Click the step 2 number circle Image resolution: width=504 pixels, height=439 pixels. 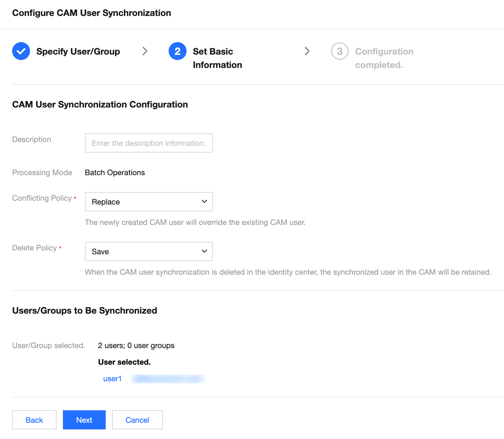(178, 51)
